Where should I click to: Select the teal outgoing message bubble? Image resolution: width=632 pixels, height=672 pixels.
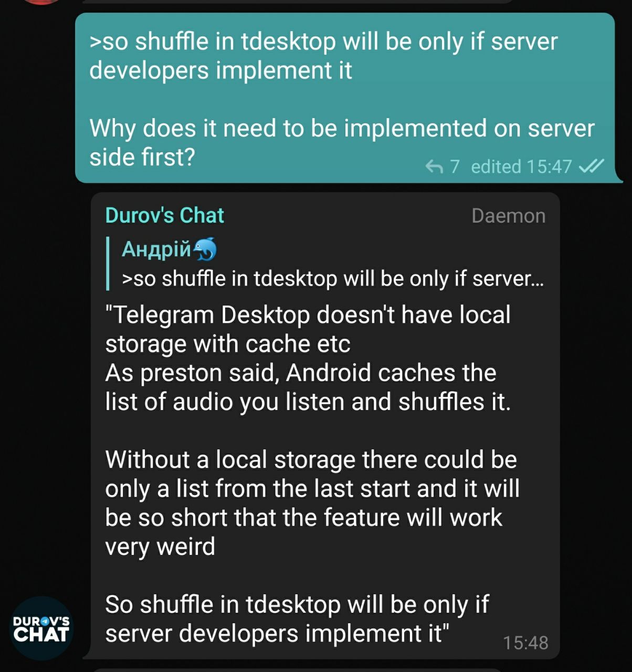click(345, 98)
